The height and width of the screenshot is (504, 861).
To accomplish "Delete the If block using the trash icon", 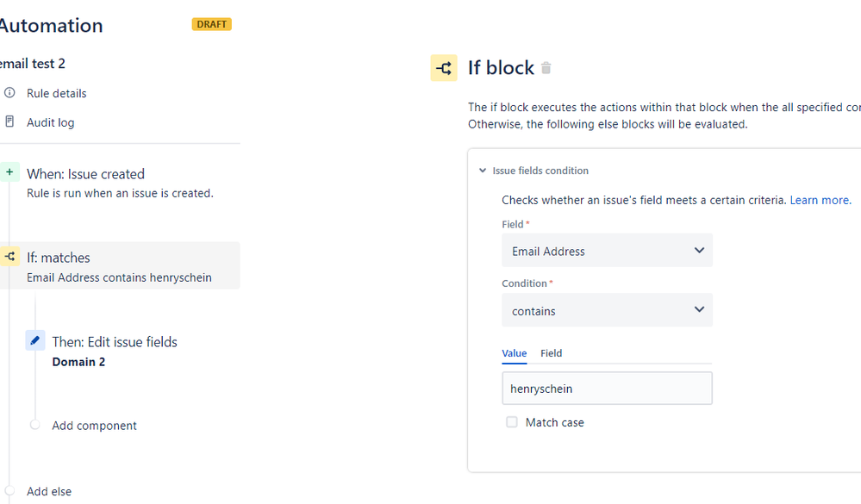I will (546, 68).
